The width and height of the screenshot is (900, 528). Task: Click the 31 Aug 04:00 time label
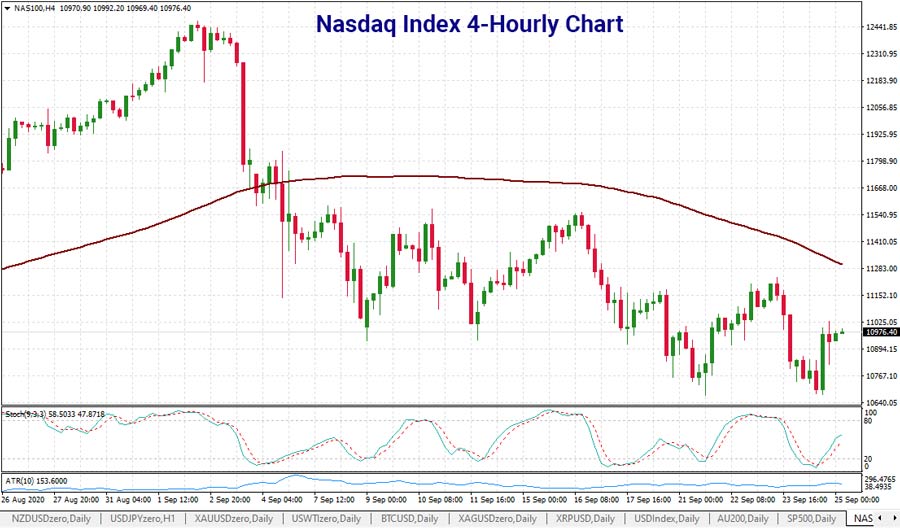point(128,500)
